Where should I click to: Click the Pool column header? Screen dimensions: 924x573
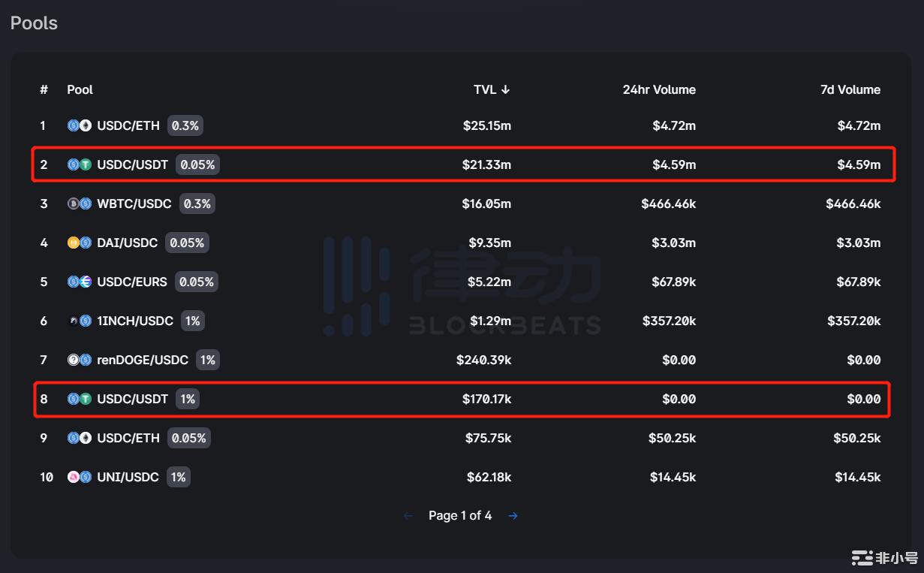(80, 89)
